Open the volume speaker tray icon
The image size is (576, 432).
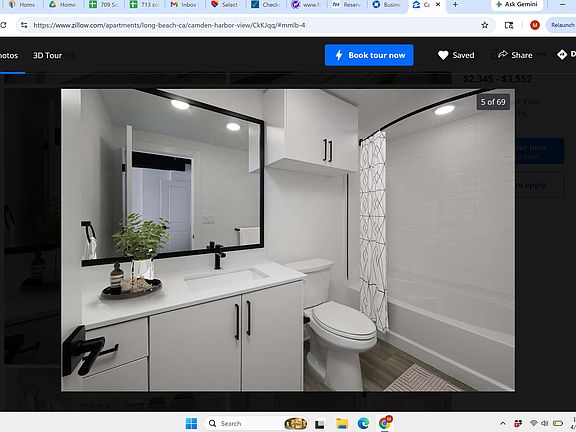coord(545,424)
